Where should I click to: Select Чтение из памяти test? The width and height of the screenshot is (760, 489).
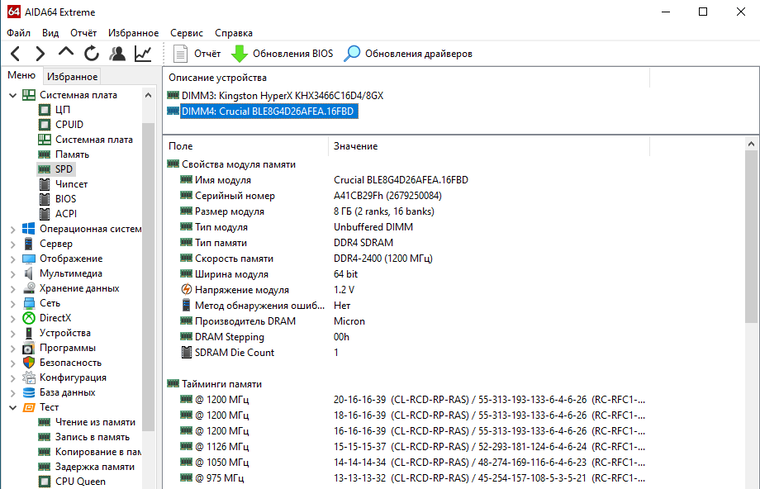pyautogui.click(x=95, y=422)
